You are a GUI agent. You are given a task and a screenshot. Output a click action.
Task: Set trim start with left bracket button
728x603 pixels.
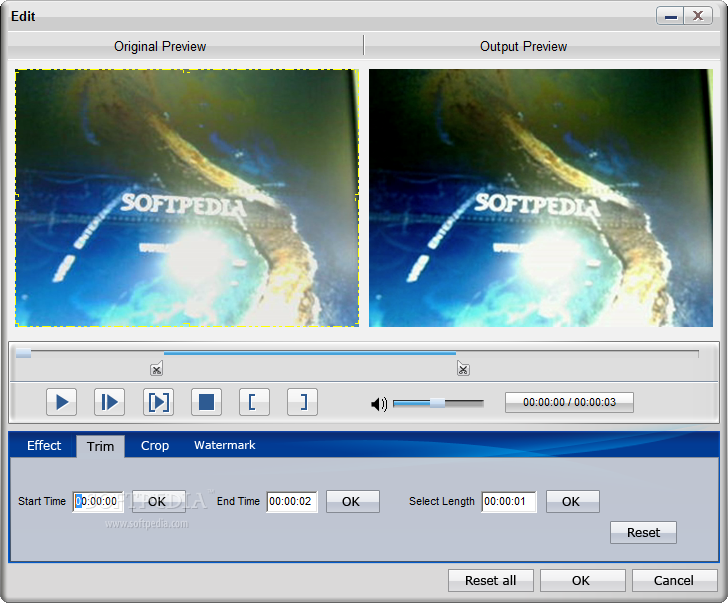coord(254,402)
